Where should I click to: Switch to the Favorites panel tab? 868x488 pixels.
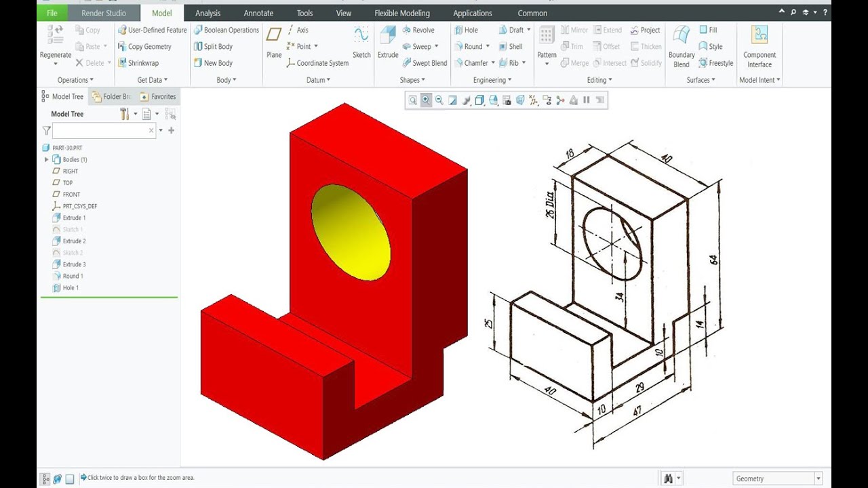[x=158, y=96]
